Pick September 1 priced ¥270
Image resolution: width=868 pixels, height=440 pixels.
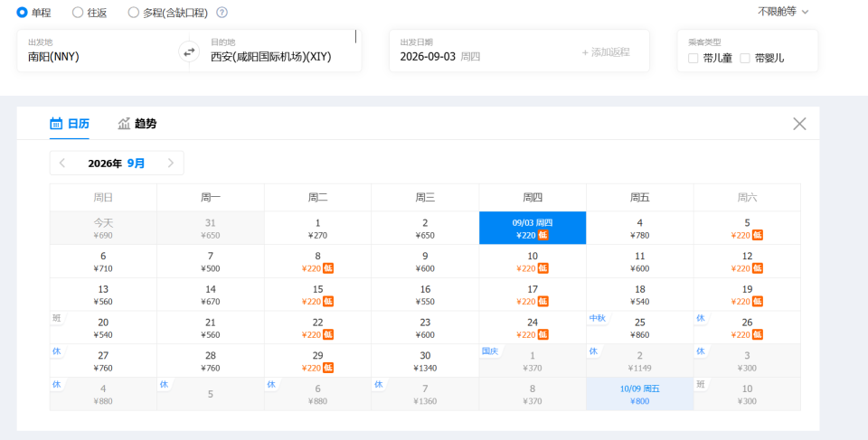click(317, 228)
